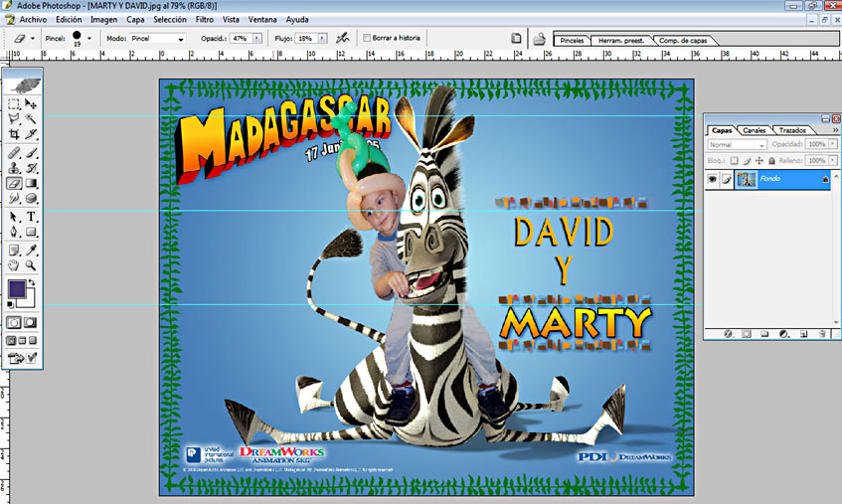Open layer Relleno arrow at 100%
The height and width of the screenshot is (504, 842).
click(833, 160)
